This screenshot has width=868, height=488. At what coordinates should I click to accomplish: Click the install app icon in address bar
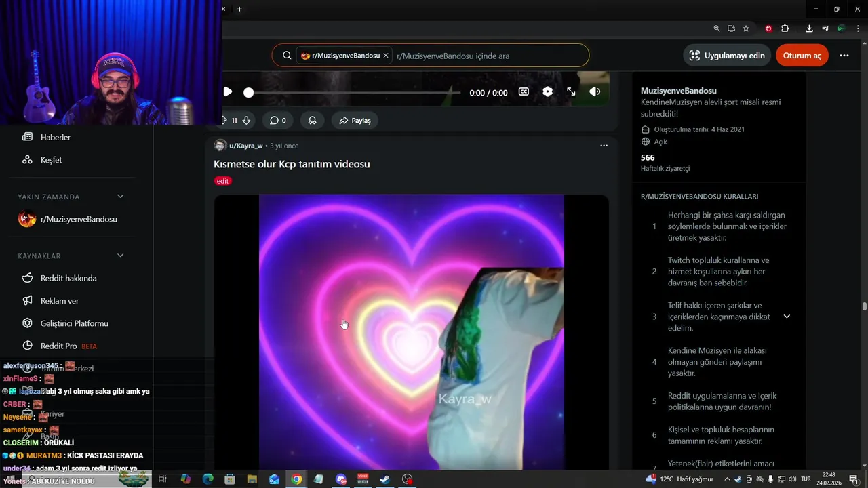[x=731, y=28]
